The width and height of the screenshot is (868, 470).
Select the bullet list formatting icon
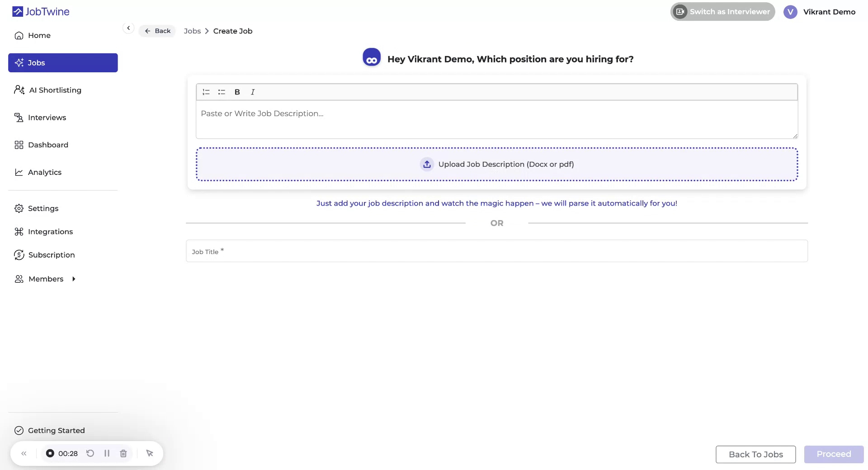[x=222, y=92]
